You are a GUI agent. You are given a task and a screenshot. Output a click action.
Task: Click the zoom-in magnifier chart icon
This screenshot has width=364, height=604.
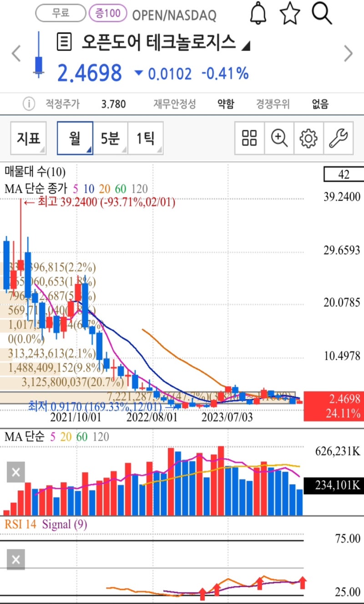(x=279, y=138)
